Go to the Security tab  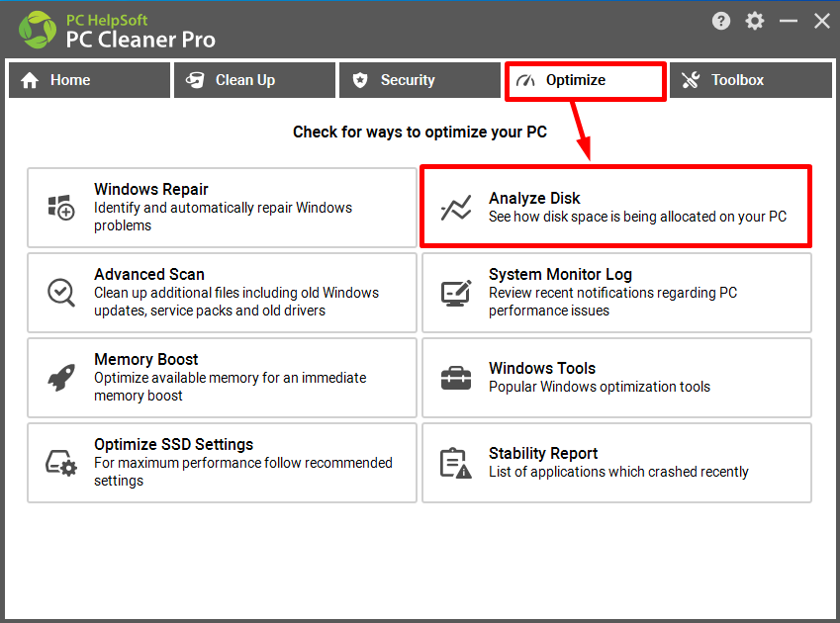(420, 80)
